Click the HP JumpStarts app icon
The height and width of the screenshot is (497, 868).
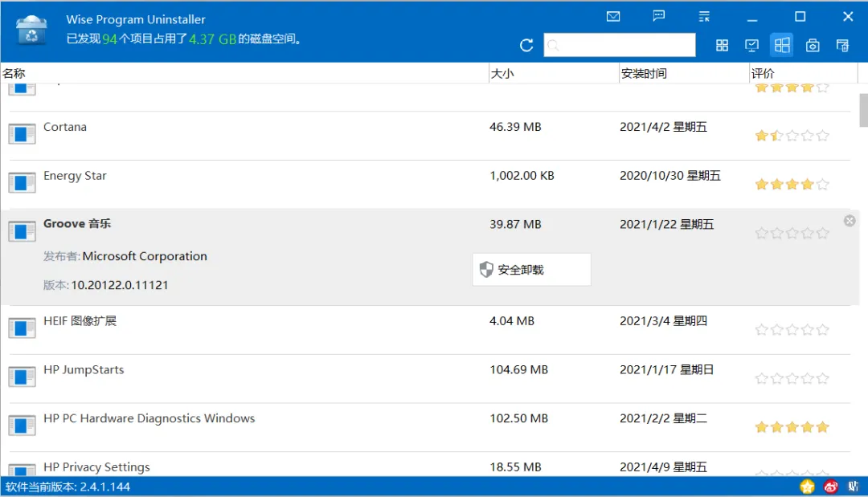pyautogui.click(x=23, y=377)
